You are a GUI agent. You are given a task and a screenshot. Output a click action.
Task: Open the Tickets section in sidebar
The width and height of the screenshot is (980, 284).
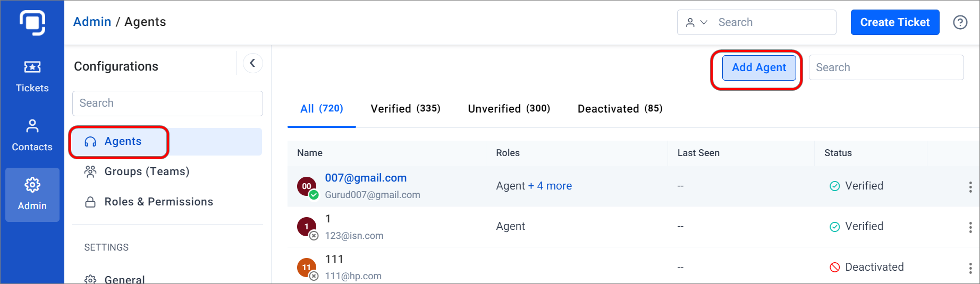[32, 77]
